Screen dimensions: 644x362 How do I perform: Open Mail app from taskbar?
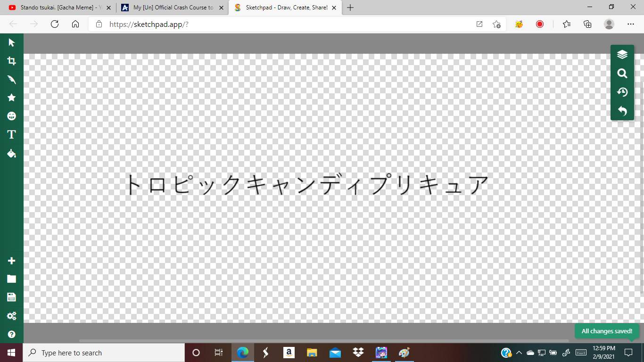click(x=335, y=353)
